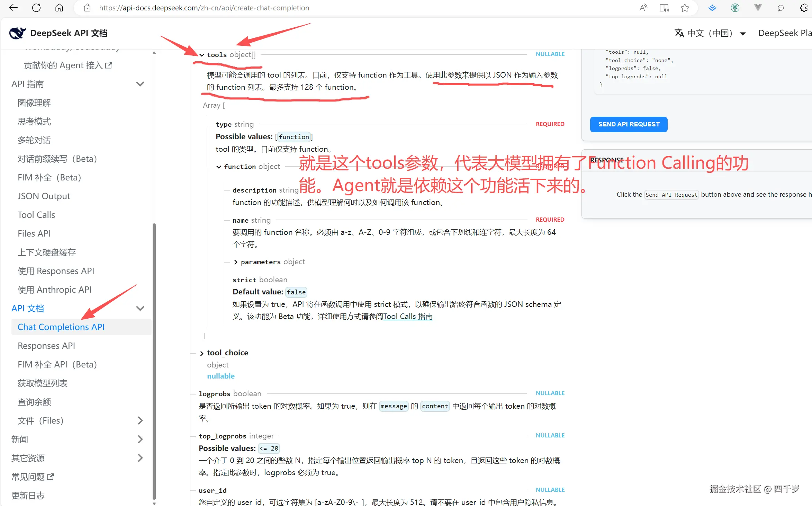This screenshot has height=506, width=812.
Task: Click sidebar scroll up arrow
Action: coord(154,53)
